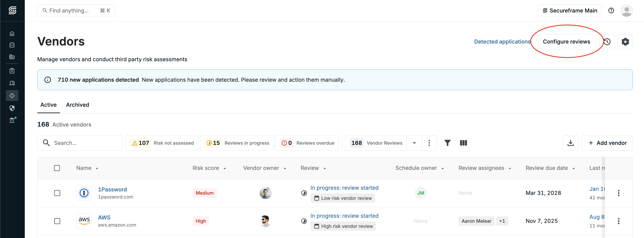Select the Active tab
644x238 pixels.
(x=48, y=105)
